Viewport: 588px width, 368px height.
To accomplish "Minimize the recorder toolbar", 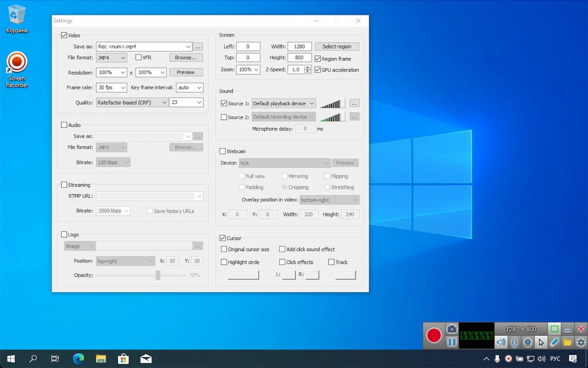I will tap(568, 329).
